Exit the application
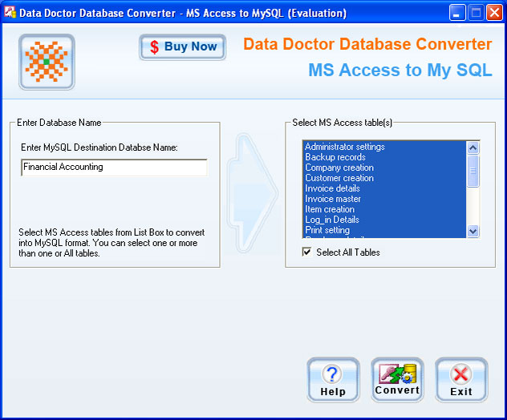Screen dimensions: 507x420 click(x=461, y=380)
